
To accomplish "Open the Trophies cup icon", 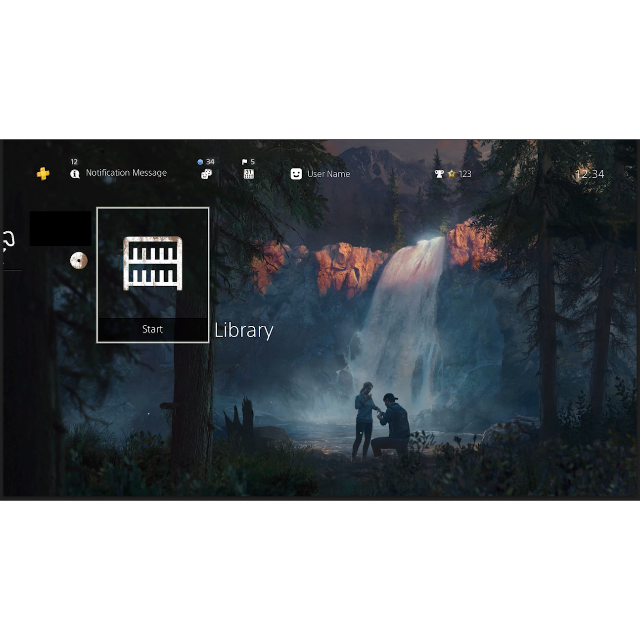I will coord(439,174).
